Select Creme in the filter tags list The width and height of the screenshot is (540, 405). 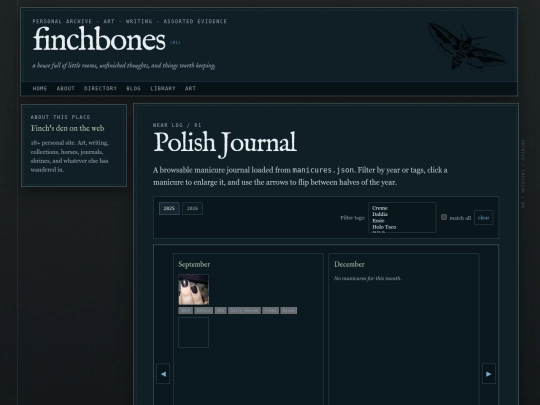[x=380, y=208]
